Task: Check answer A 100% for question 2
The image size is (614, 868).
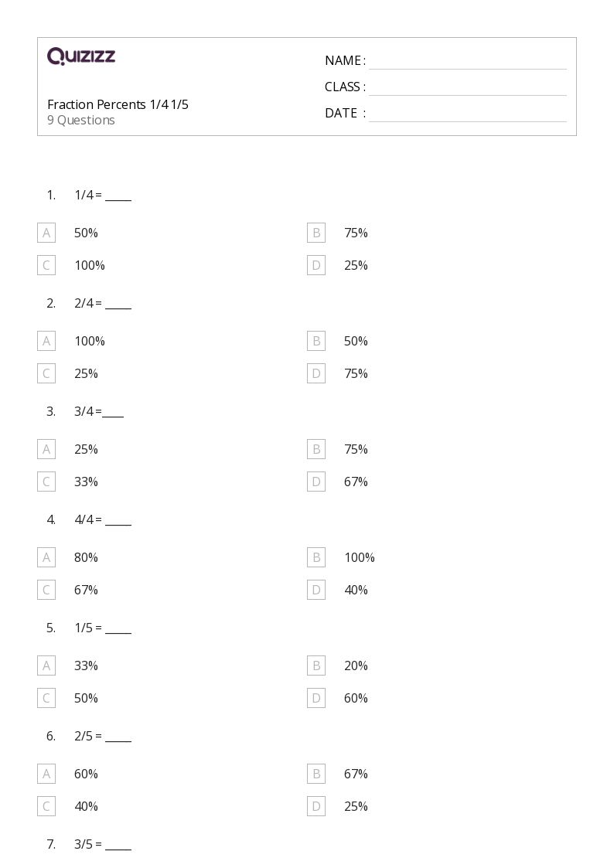Action: (46, 341)
